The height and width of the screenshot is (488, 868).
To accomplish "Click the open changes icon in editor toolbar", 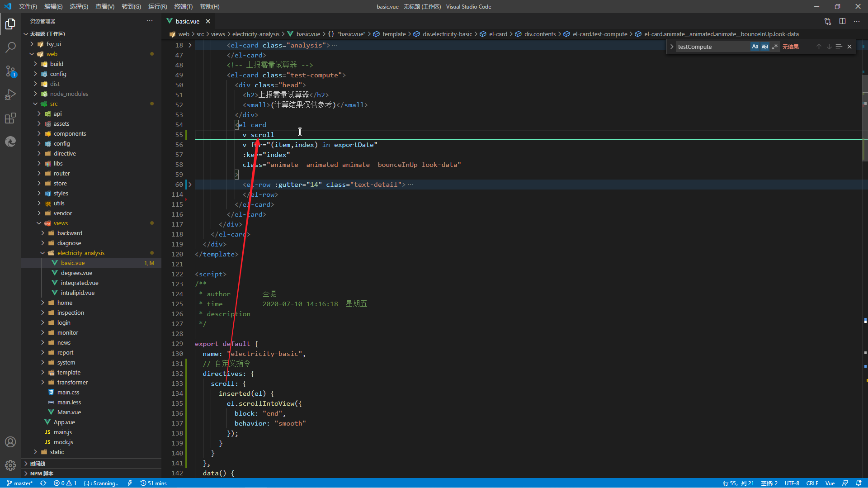I will click(828, 21).
